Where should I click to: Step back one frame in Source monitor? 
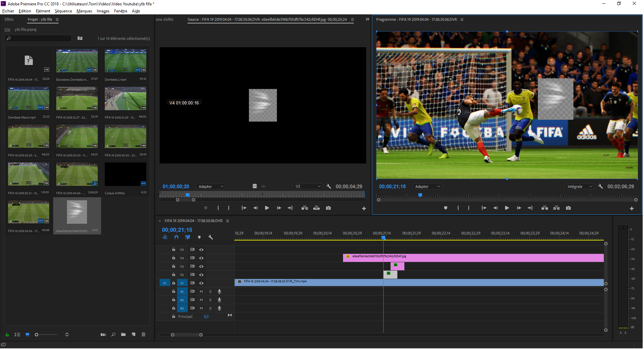[x=255, y=208]
